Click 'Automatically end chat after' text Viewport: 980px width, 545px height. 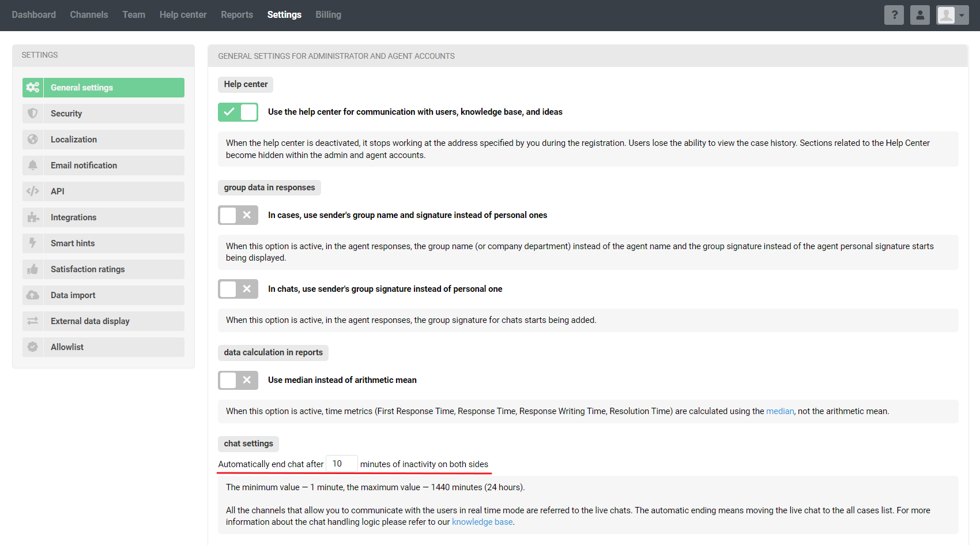[271, 464]
